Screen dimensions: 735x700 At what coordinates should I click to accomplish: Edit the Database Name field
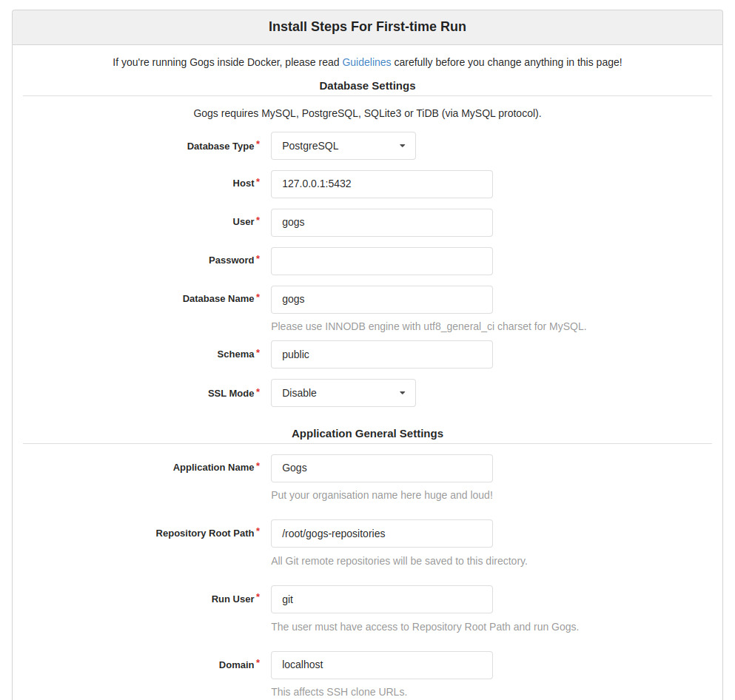381,300
